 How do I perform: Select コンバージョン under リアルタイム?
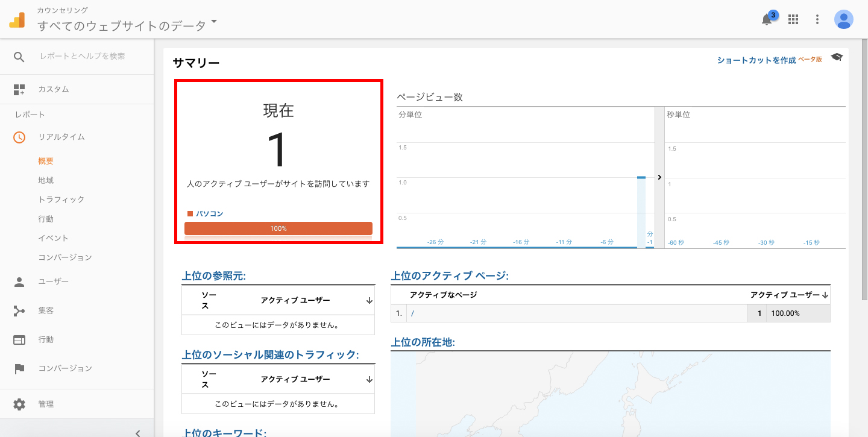click(x=65, y=257)
